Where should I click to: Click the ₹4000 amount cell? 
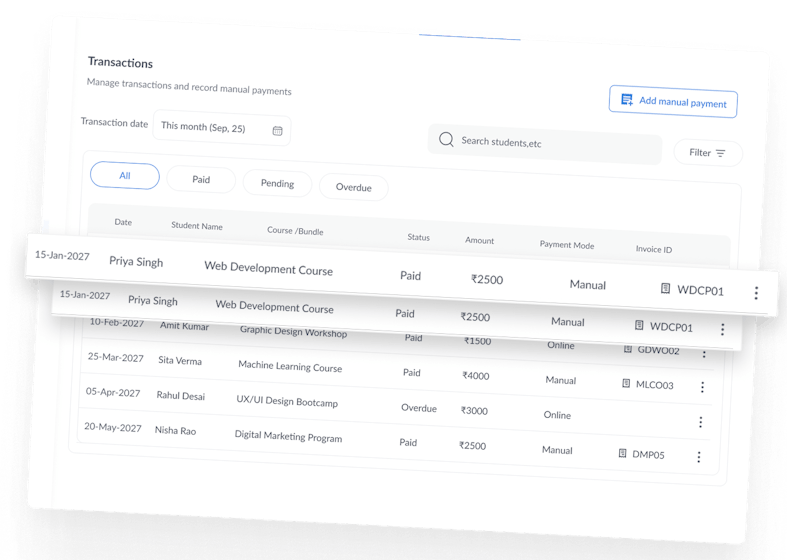[475, 376]
